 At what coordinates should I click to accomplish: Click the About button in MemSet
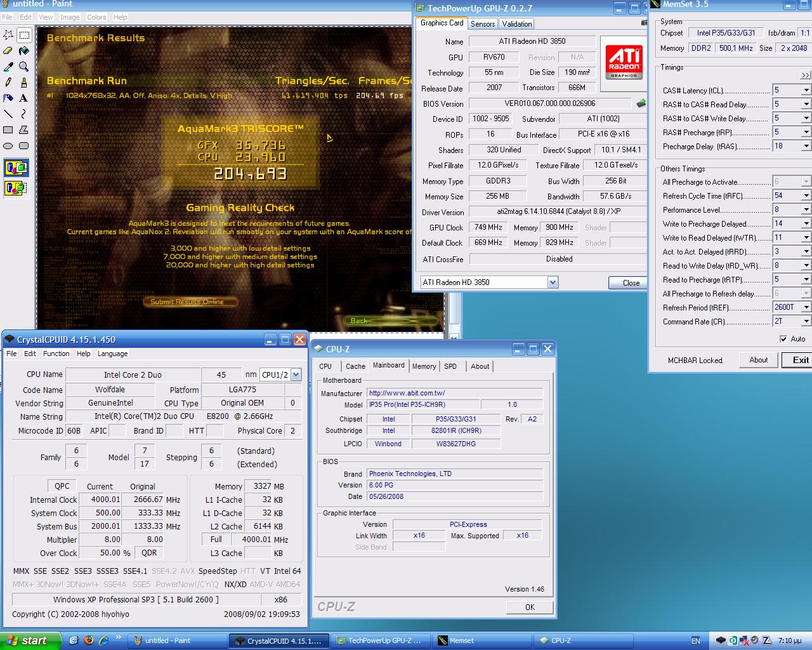pos(759,360)
